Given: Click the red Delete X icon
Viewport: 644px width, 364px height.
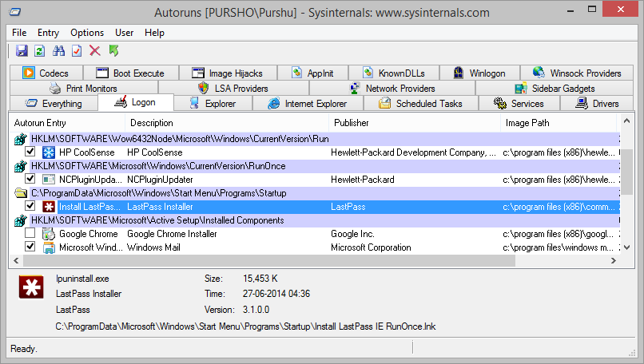Looking at the screenshot, I should pyautogui.click(x=95, y=51).
